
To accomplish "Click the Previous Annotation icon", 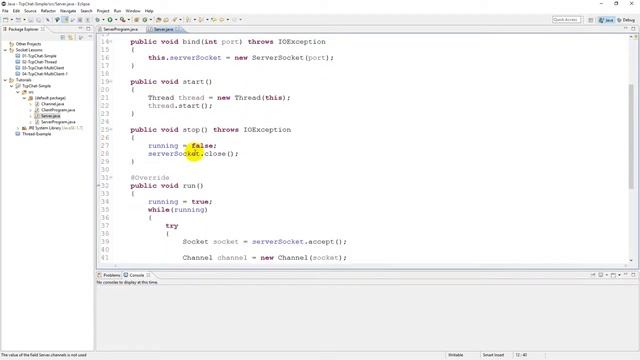I will (x=201, y=20).
